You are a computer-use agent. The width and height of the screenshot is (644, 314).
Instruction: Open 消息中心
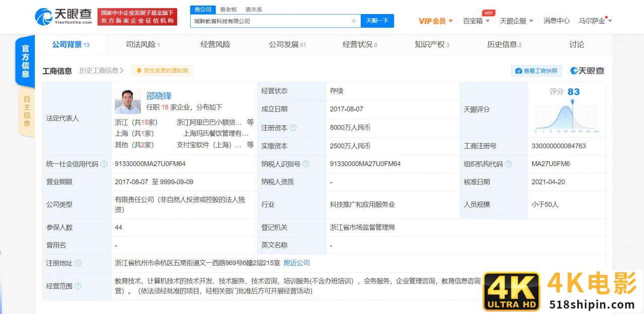556,21
